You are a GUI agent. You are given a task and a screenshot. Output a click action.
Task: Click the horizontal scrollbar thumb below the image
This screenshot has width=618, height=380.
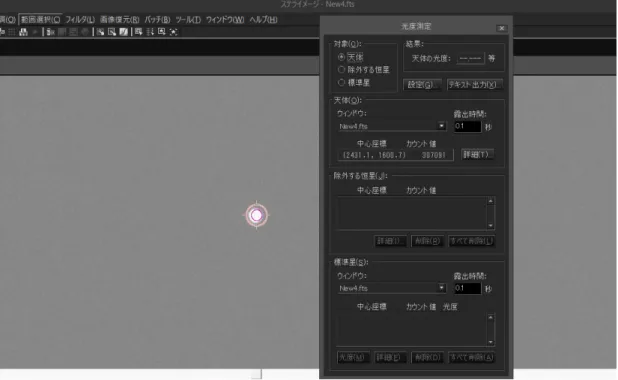tap(256, 374)
